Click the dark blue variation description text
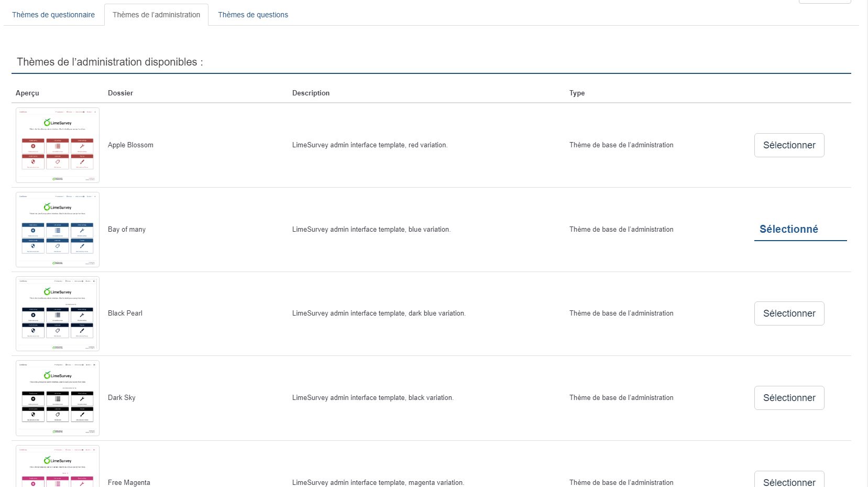868x487 pixels. (379, 313)
